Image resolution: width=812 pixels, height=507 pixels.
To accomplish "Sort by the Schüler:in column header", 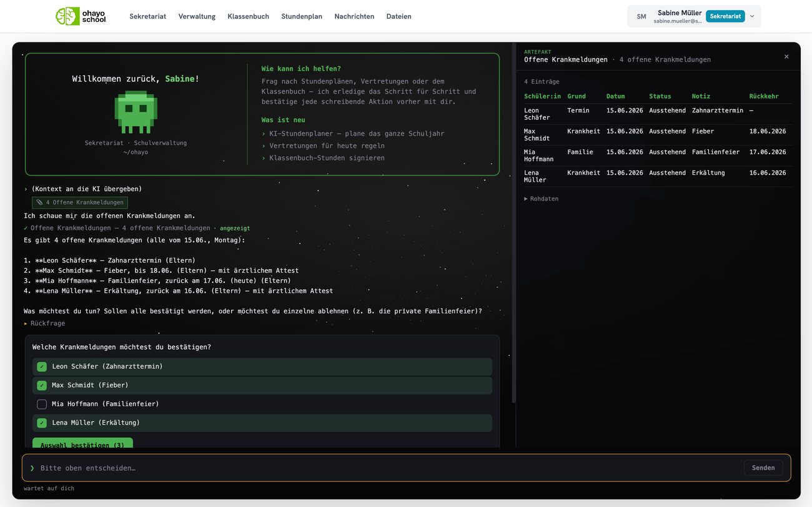I will tap(542, 96).
